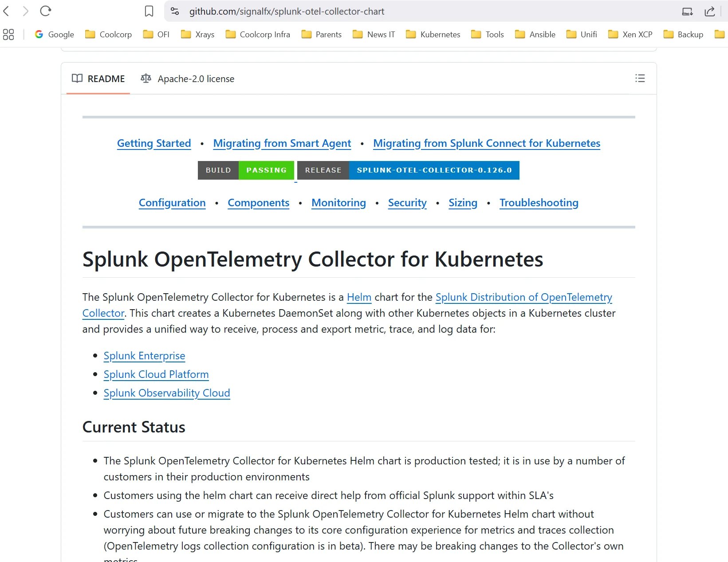Open the Troubleshooting link
This screenshot has height=562, width=728.
(x=539, y=203)
